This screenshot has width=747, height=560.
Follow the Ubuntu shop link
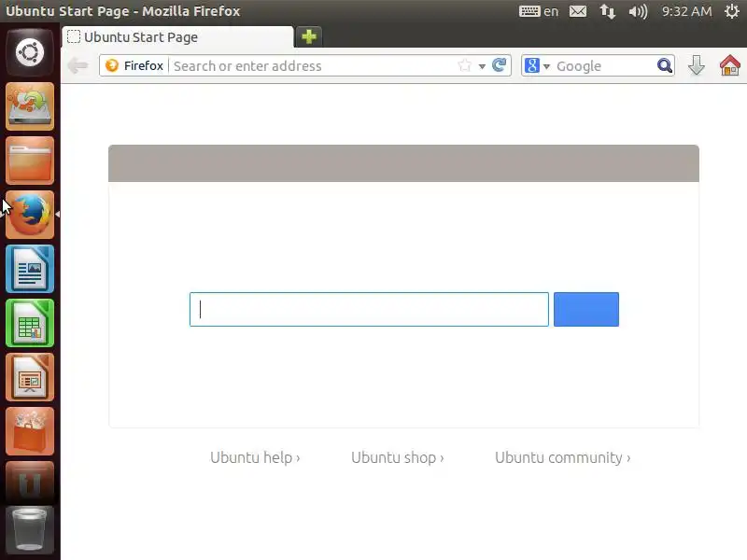point(398,457)
